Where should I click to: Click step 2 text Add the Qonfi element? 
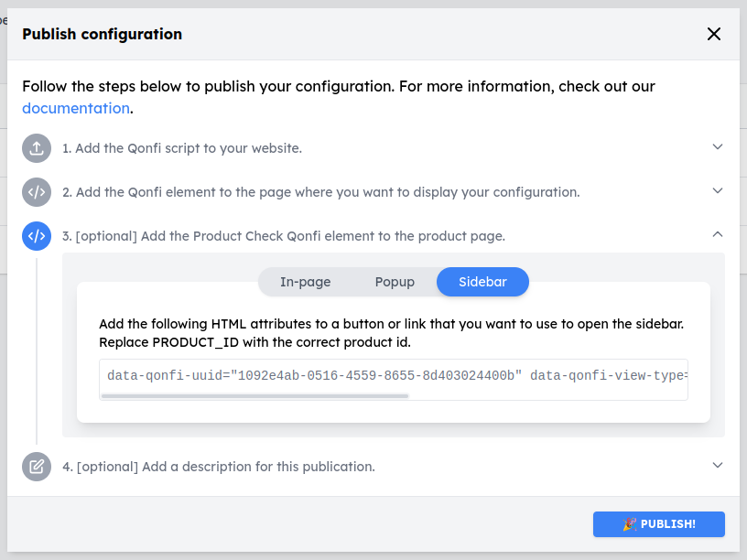(x=321, y=192)
